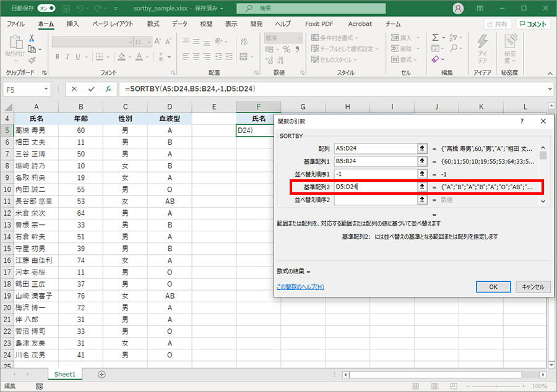The image size is (557, 392).
Task: Switch to the 開発 tab
Action: point(256,23)
